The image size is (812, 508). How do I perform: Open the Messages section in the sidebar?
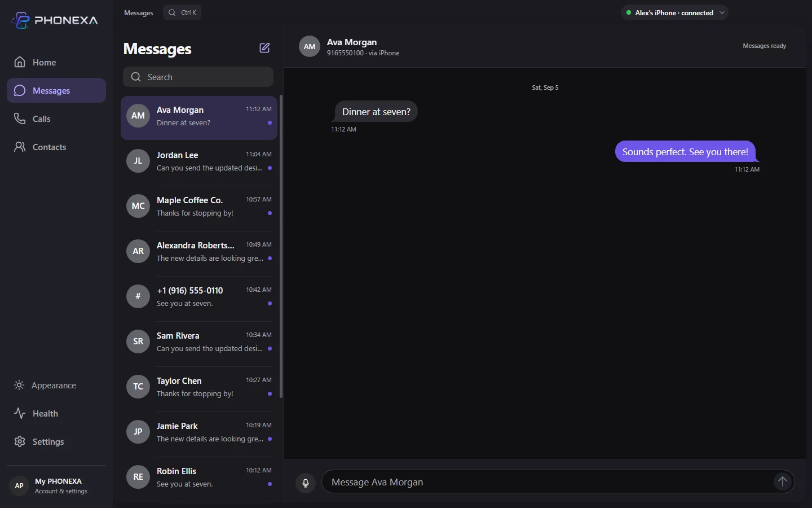click(56, 90)
